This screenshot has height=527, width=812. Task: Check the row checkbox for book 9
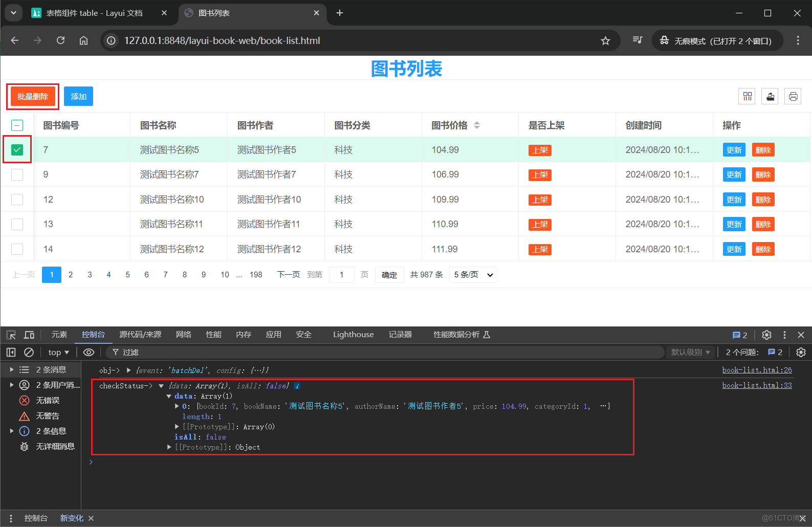point(17,174)
